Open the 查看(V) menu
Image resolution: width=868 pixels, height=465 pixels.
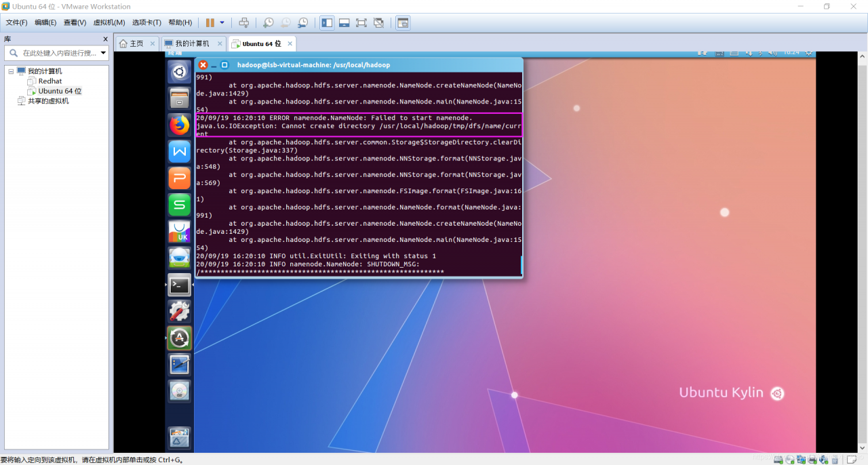[75, 22]
